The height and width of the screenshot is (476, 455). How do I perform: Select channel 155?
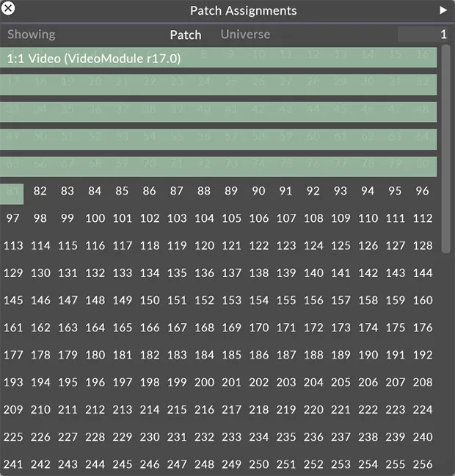(x=286, y=300)
